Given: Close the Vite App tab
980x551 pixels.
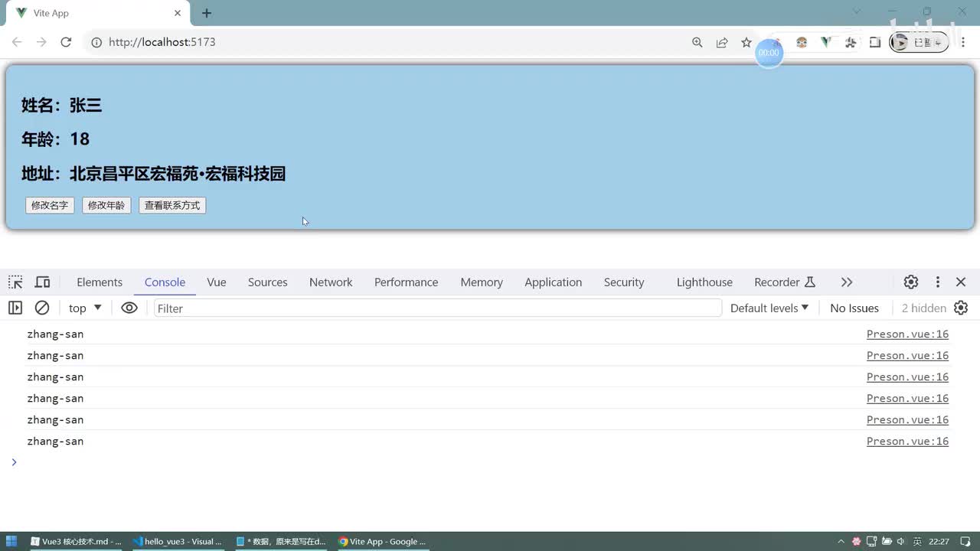Looking at the screenshot, I should (178, 13).
